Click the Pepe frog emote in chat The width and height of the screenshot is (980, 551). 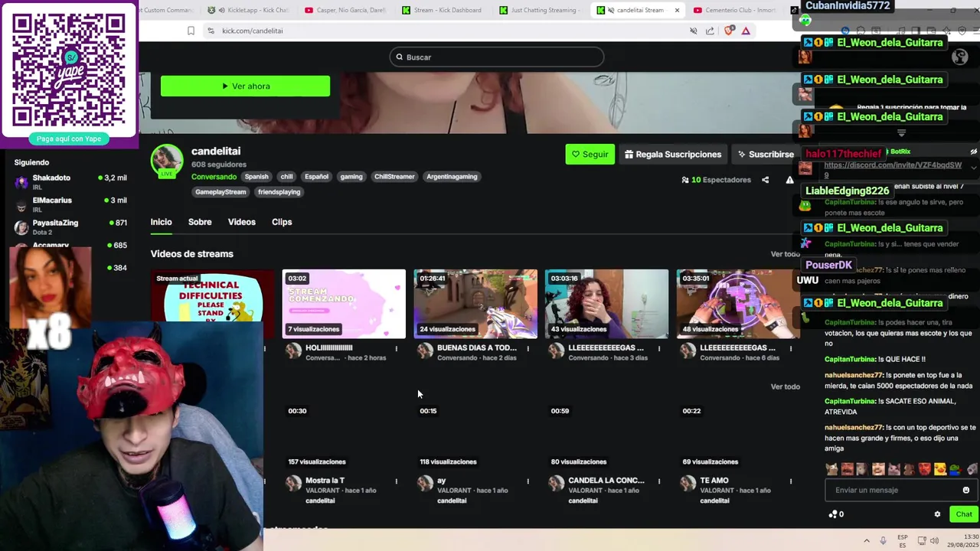955,469
